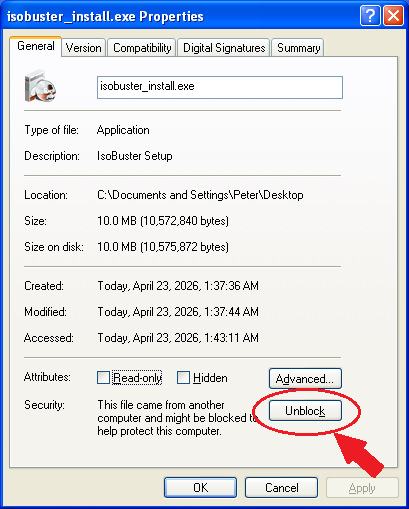409x509 pixels.
Task: Click the Accessed date 1:43:11 AM
Action: coord(178,338)
